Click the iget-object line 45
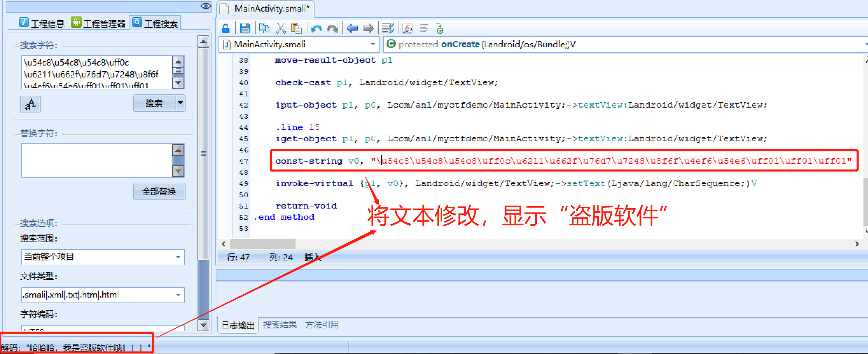Image resolution: width=868 pixels, height=354 pixels. (521, 138)
